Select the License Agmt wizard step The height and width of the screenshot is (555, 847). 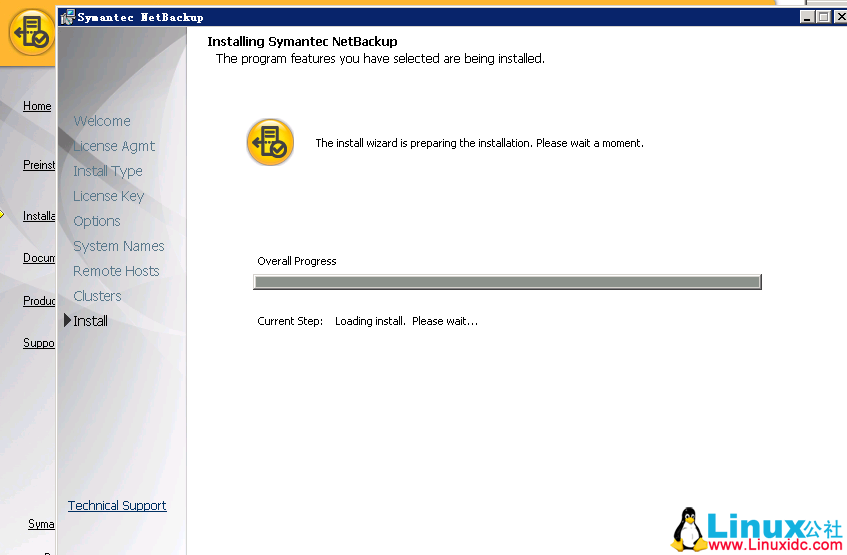(114, 146)
